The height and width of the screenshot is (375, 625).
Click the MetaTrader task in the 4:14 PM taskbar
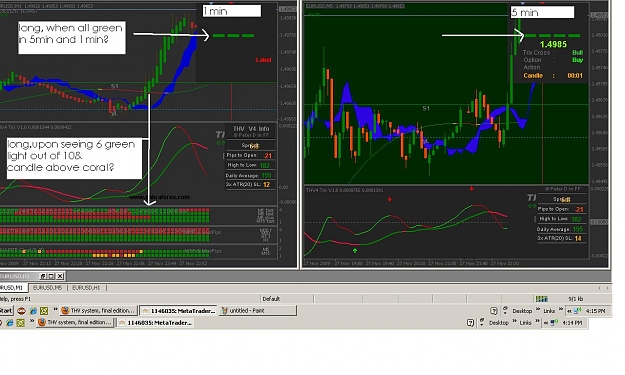point(155,322)
